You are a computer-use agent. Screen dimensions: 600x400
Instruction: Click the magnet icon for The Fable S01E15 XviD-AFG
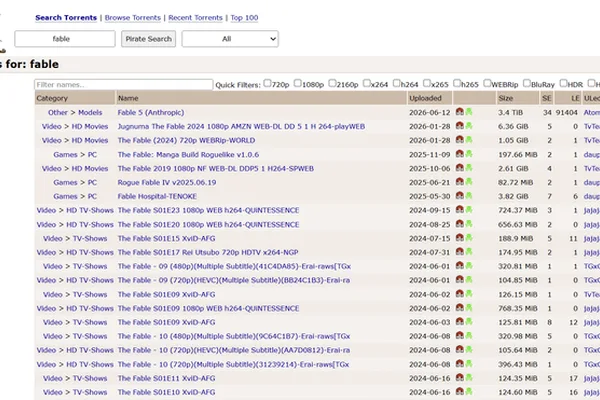(460, 238)
